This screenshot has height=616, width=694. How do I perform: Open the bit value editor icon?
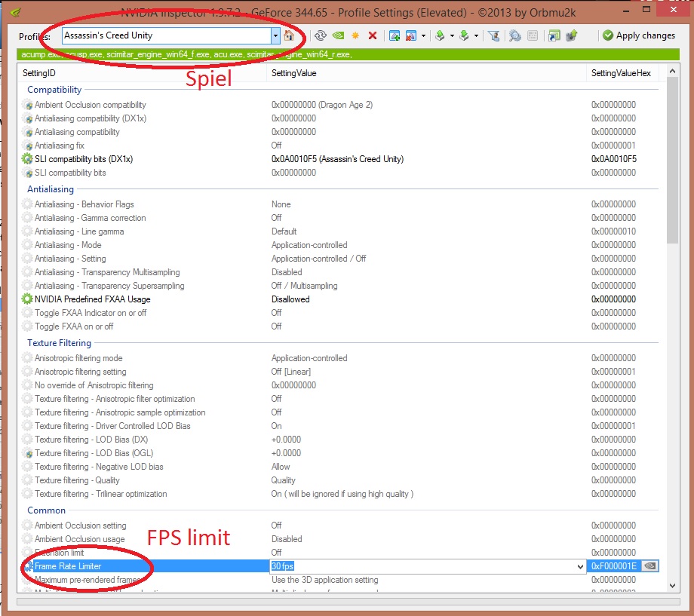point(533,36)
